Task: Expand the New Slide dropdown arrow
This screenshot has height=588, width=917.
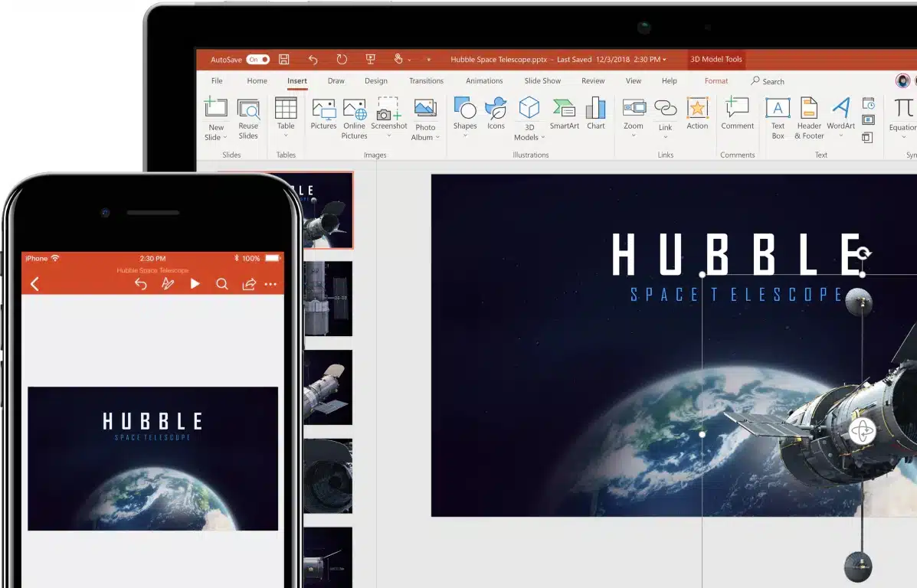Action: point(225,138)
